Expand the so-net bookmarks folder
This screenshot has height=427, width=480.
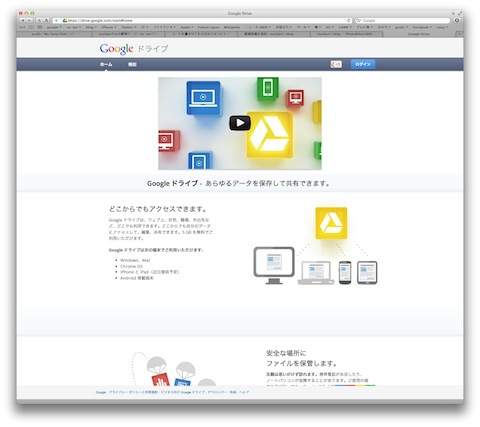[x=74, y=27]
